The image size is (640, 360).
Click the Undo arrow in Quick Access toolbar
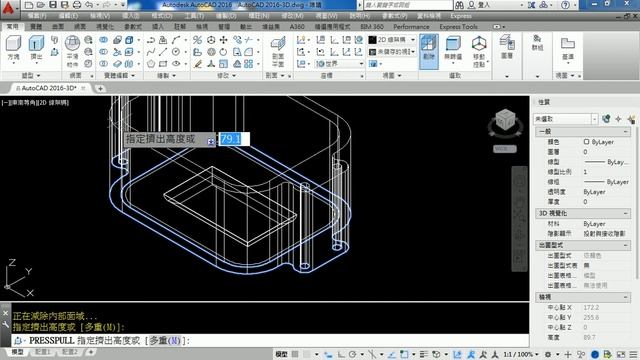coord(89,5)
